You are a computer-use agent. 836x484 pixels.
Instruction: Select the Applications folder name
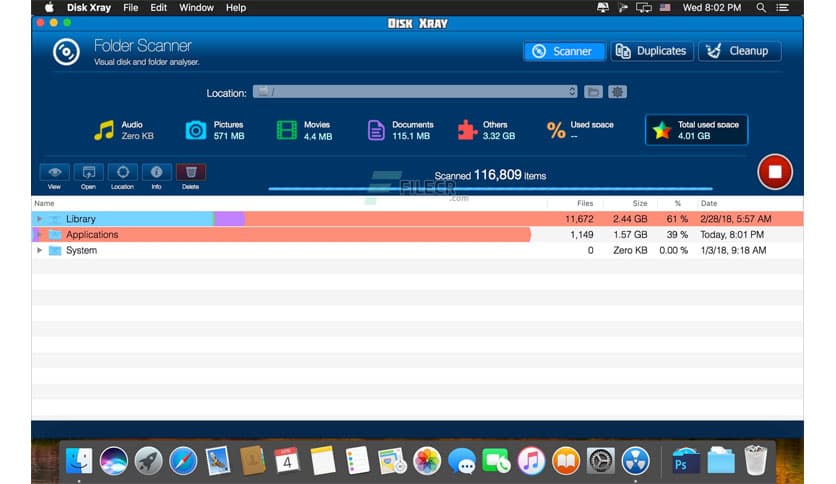pos(92,235)
